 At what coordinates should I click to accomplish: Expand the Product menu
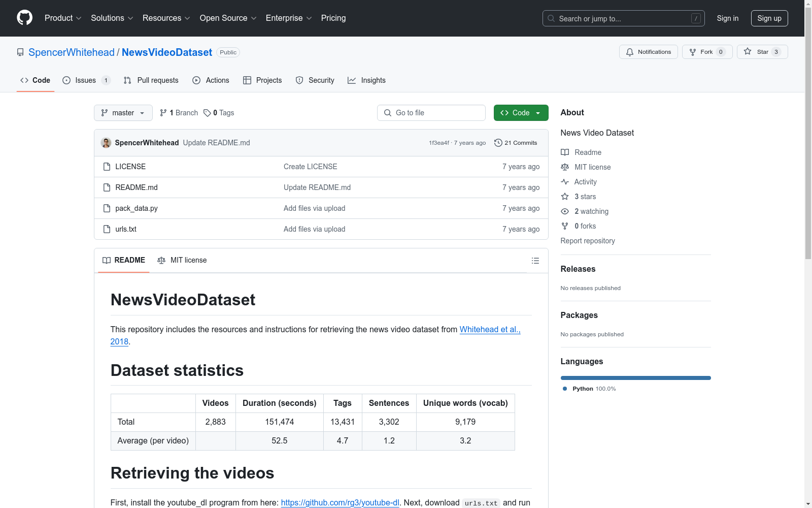pyautogui.click(x=63, y=18)
